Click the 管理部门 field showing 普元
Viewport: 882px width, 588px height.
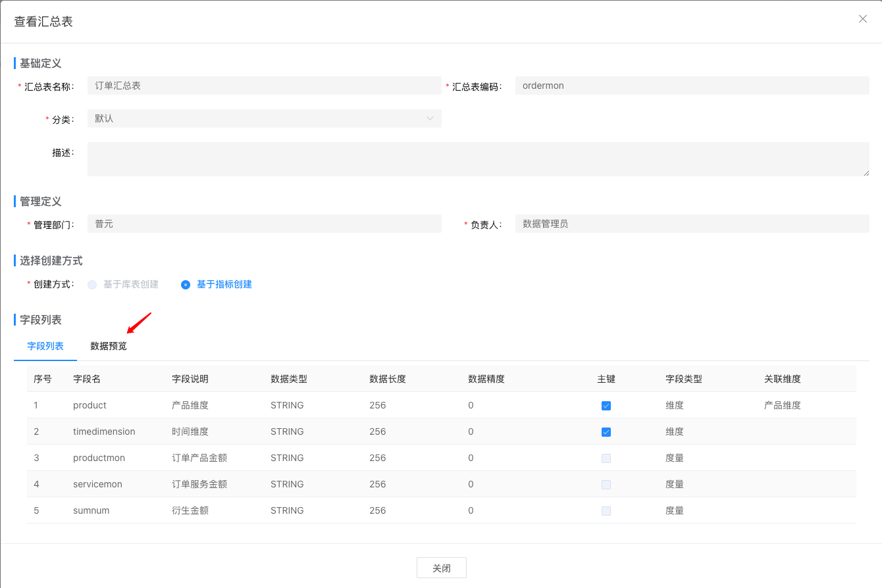click(263, 224)
